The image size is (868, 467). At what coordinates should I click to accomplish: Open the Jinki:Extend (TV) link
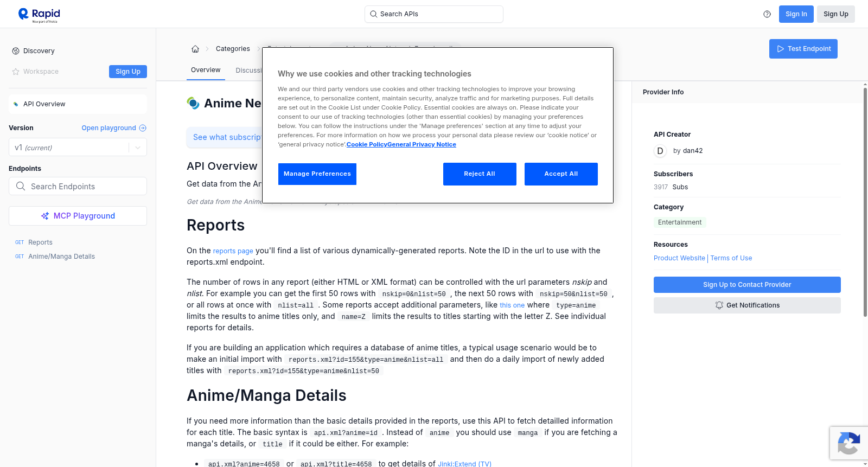pos(464,464)
